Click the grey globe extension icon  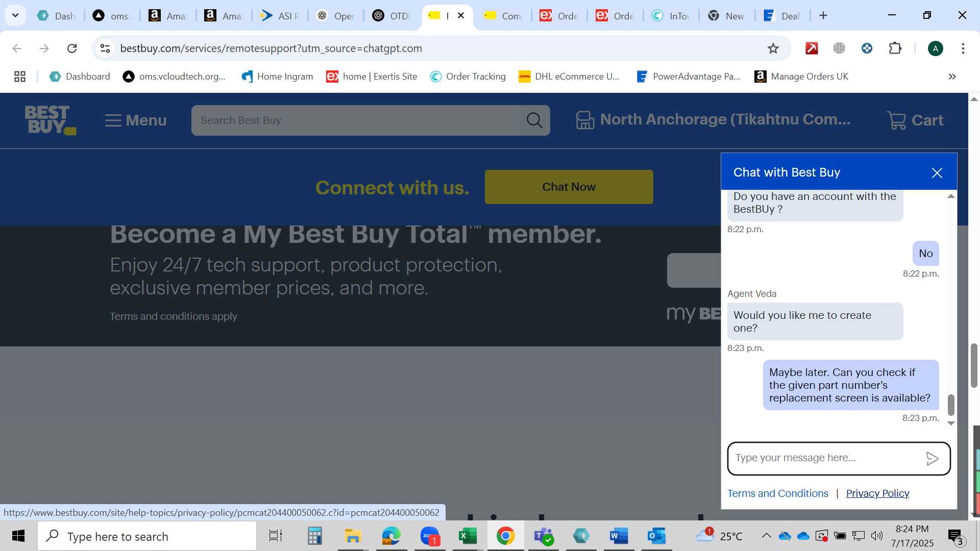click(x=839, y=48)
